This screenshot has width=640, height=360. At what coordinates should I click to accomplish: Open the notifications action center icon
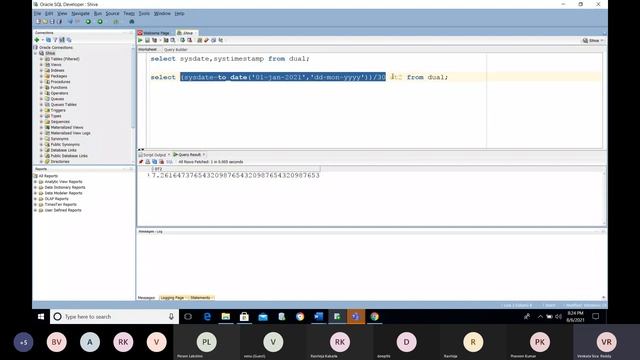(x=596, y=316)
